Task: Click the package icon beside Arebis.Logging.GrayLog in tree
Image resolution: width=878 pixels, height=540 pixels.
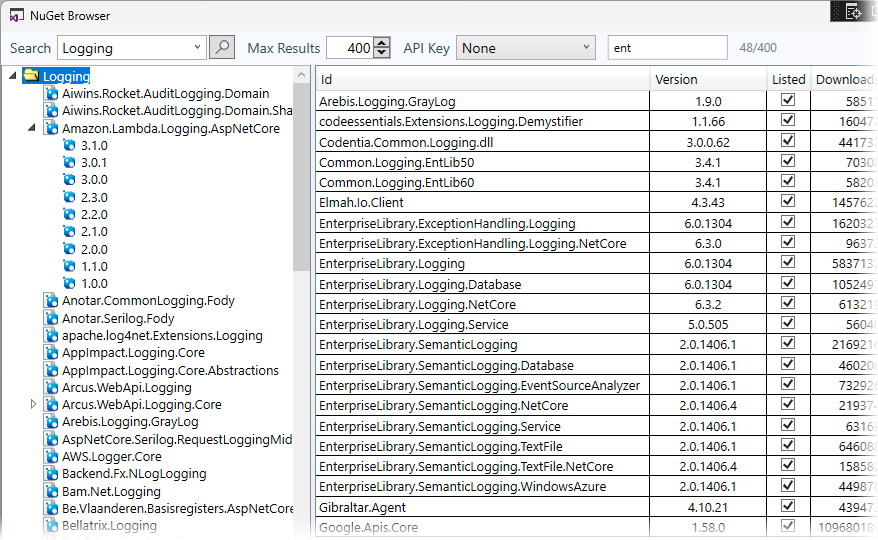Action: (x=52, y=422)
